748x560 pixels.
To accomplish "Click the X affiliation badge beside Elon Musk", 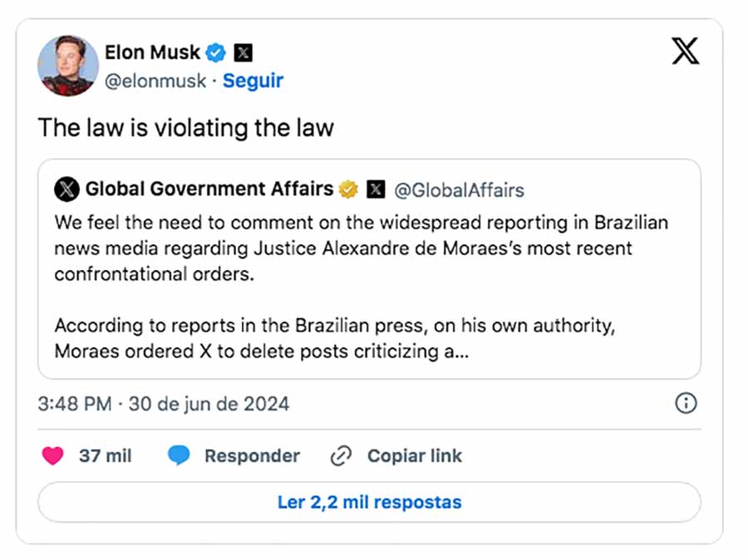I will (x=243, y=52).
